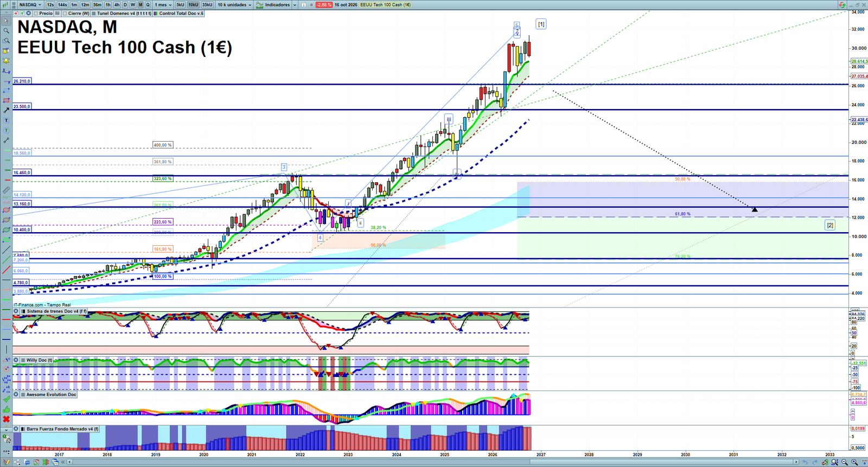868x467 pixels.
Task: Open the 1 mes period dropdown
Action: (163, 5)
